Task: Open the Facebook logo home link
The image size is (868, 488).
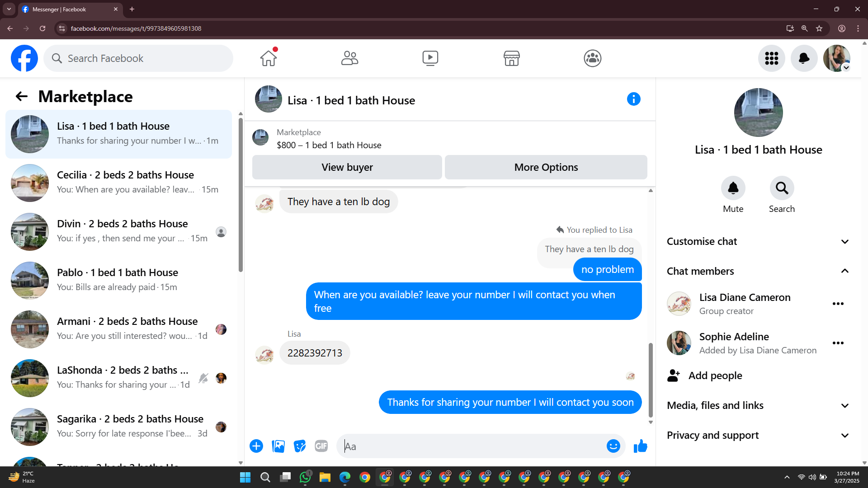Action: pos(24,58)
